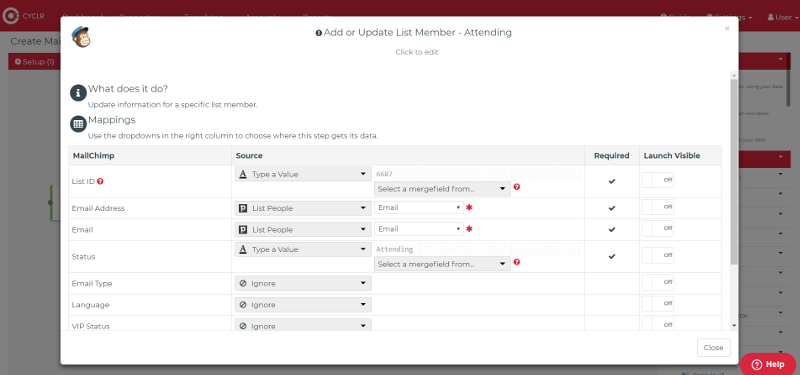The width and height of the screenshot is (800, 375).
Task: Click the Close button at dialog bottom
Action: pyautogui.click(x=713, y=347)
